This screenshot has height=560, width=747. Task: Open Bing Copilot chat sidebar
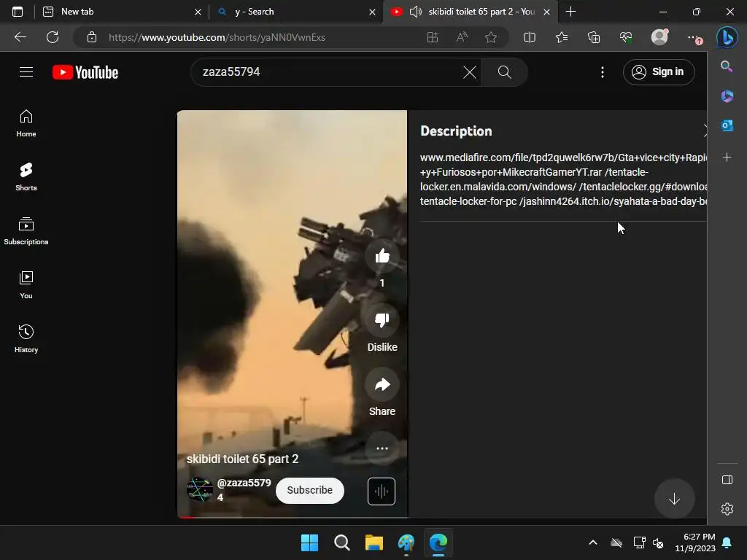pos(727,37)
